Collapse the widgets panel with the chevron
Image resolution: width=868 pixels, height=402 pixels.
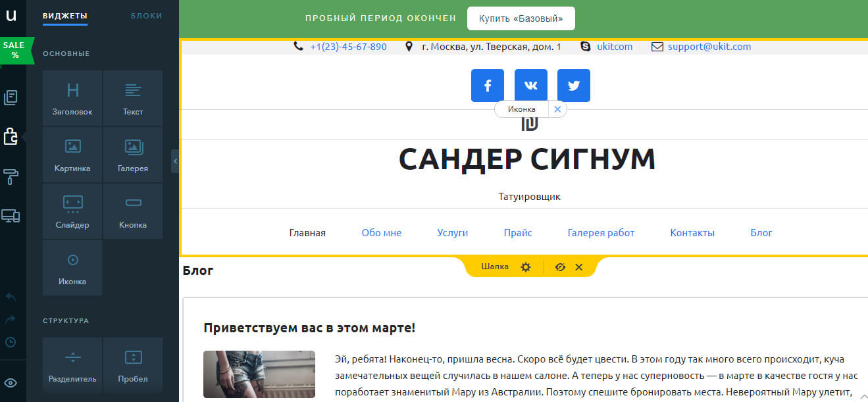coord(174,160)
